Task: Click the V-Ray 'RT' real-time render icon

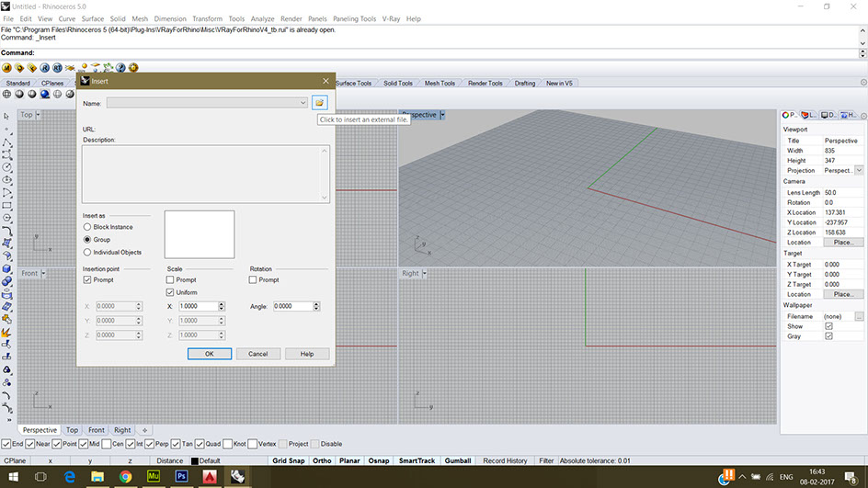Action: 57,67
